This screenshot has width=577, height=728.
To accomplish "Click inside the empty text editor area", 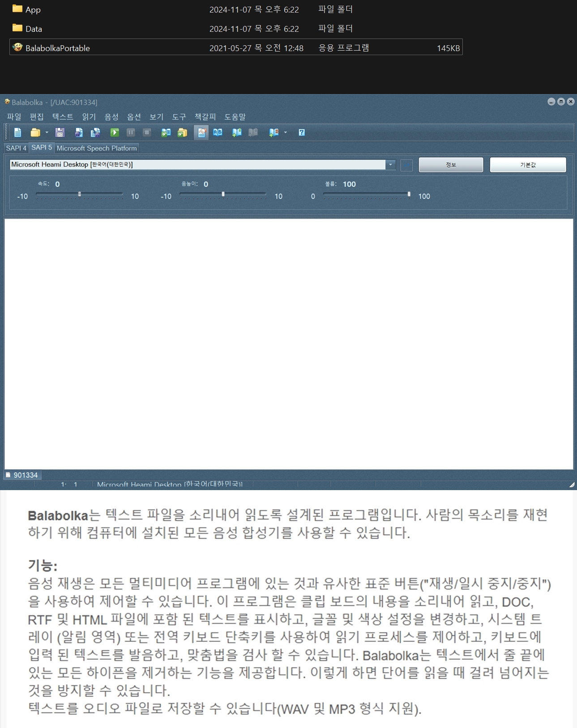I will (x=289, y=344).
